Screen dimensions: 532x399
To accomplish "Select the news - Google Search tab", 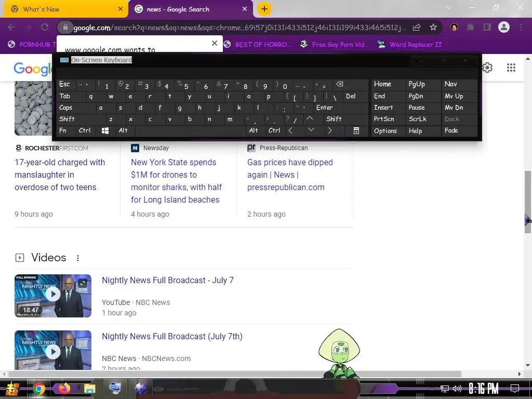I will 190,9.
